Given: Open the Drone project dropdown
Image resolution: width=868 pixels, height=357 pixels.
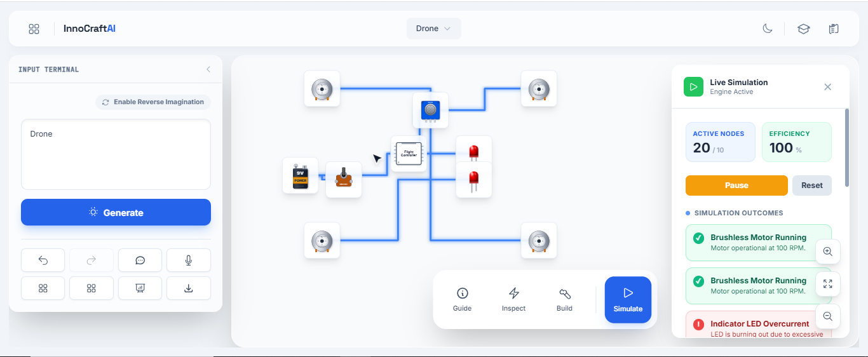Looking at the screenshot, I should coord(433,29).
